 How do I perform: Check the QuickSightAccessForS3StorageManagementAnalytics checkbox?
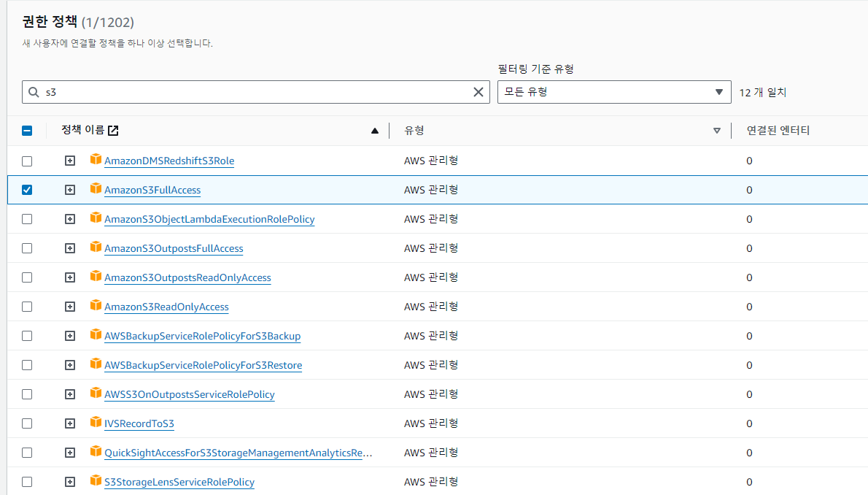27,453
